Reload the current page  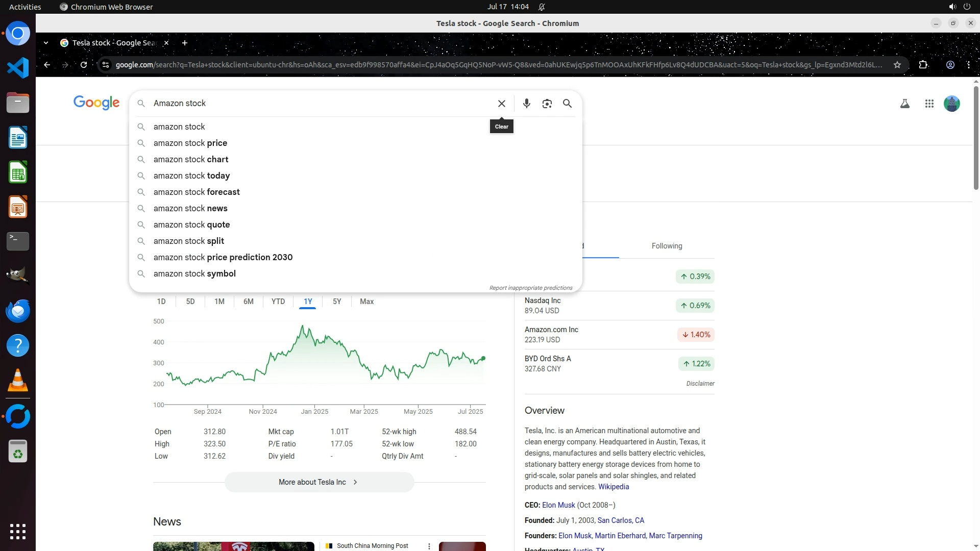click(84, 65)
